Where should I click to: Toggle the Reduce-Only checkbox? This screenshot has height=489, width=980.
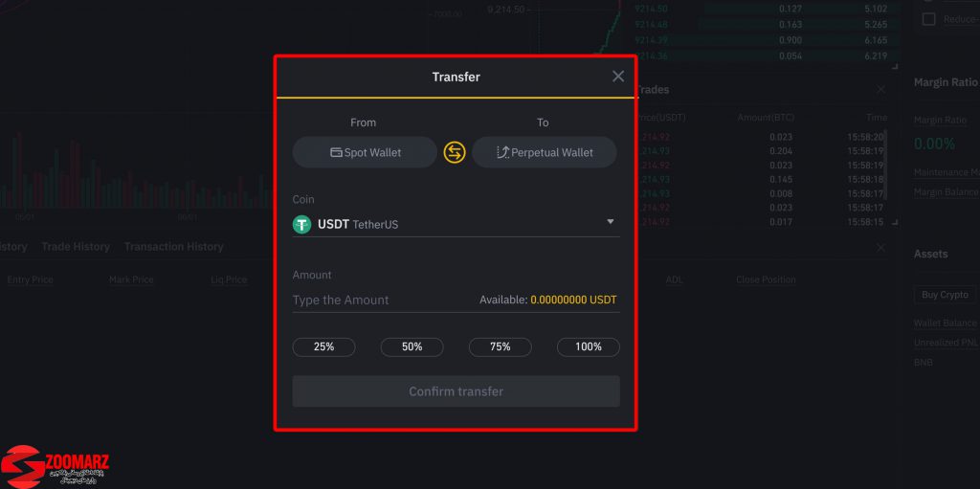click(x=928, y=19)
